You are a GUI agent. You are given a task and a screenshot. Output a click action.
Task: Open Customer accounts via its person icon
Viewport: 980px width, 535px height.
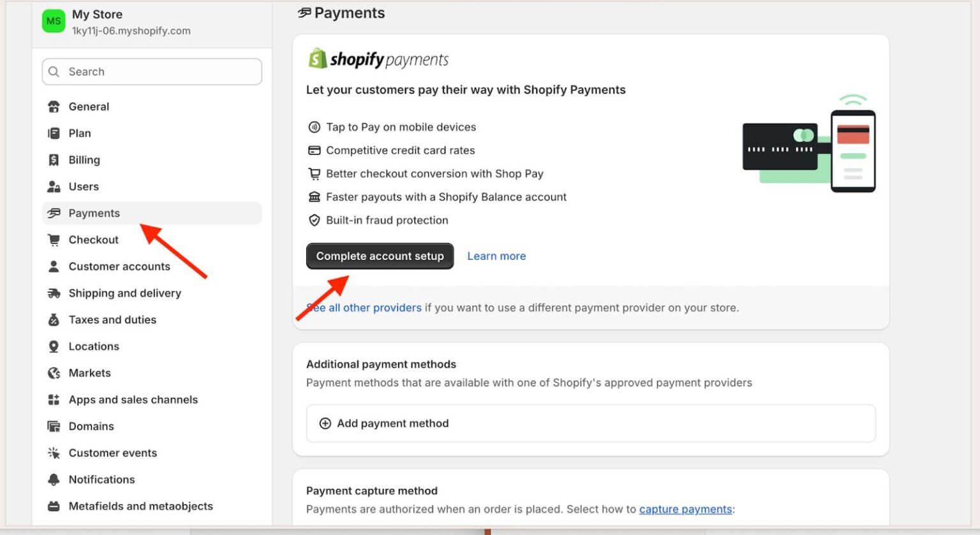click(55, 266)
